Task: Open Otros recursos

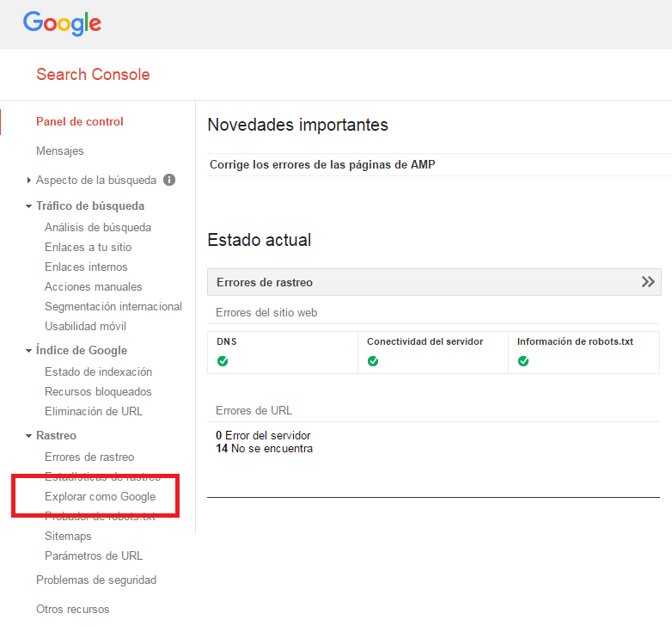Action: (x=72, y=609)
